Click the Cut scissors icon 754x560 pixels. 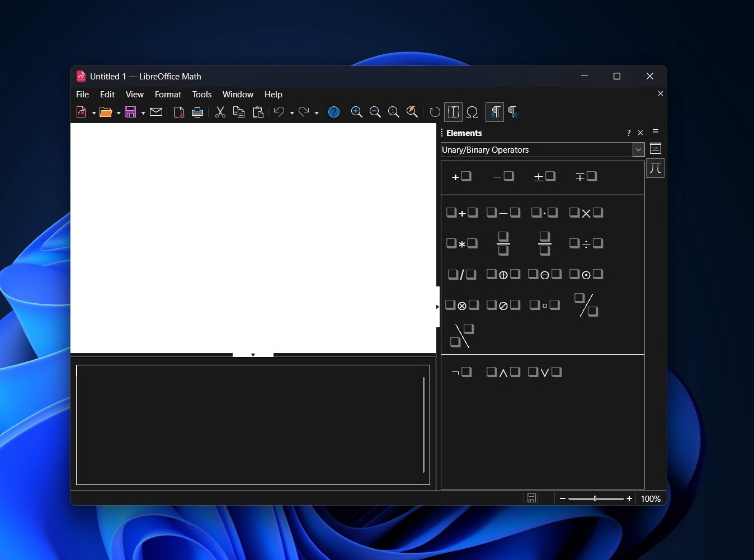(220, 112)
